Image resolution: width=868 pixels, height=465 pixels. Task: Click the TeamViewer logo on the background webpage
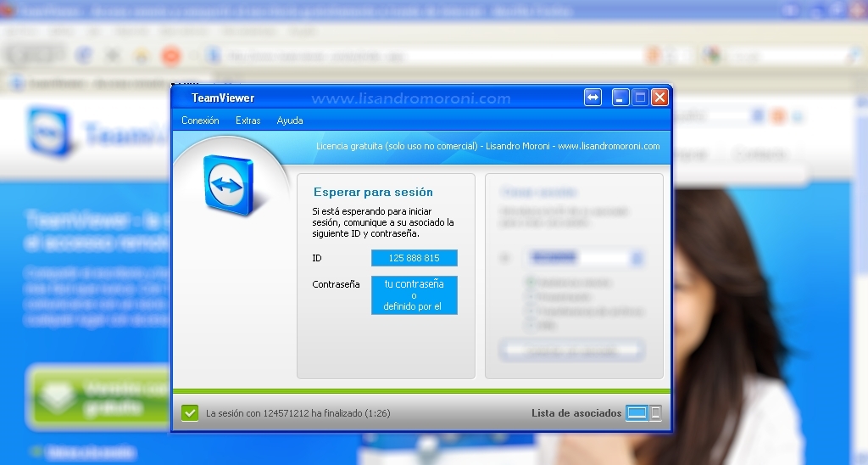(x=50, y=133)
